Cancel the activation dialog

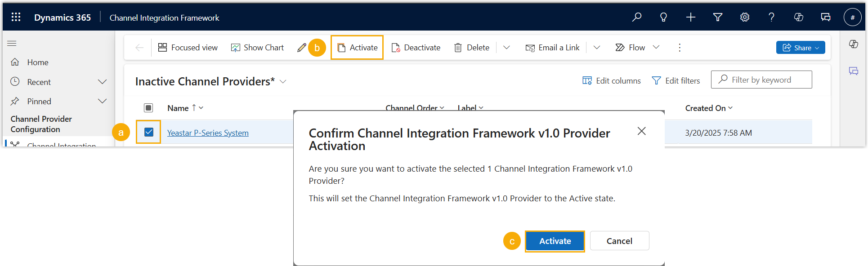619,241
